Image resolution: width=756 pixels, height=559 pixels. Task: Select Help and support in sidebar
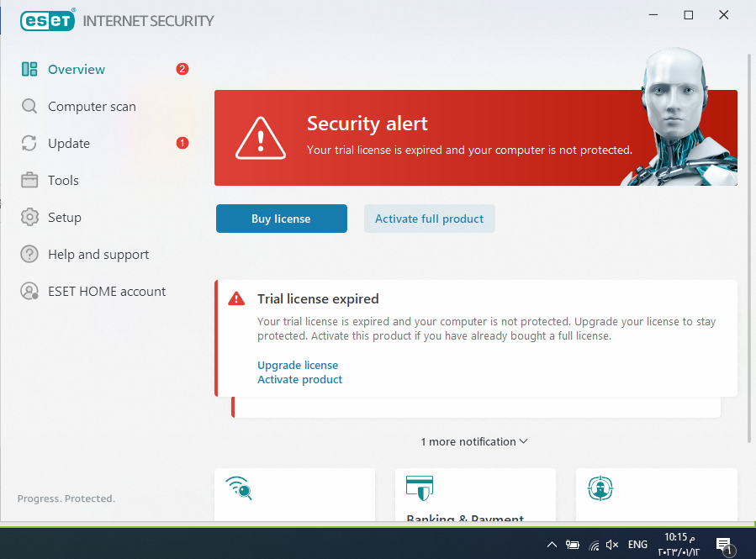pyautogui.click(x=98, y=255)
